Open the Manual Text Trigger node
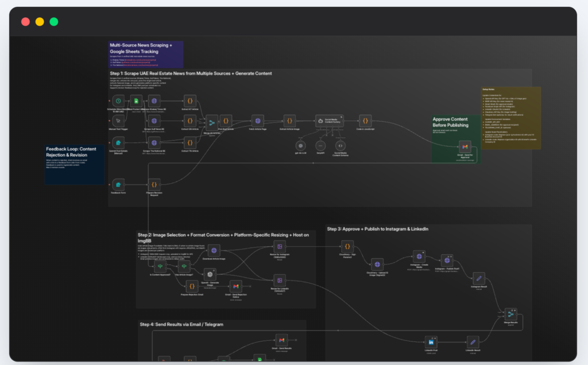Image resolution: width=588 pixels, height=365 pixels. (117, 121)
